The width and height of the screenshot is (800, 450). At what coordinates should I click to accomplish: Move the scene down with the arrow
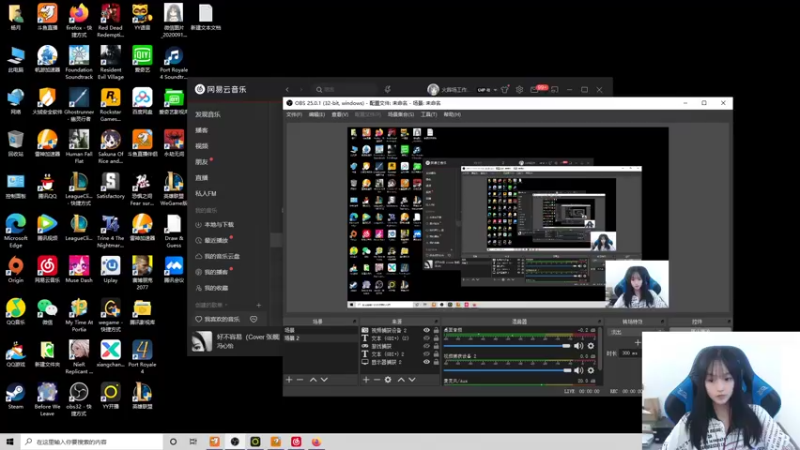coord(324,380)
